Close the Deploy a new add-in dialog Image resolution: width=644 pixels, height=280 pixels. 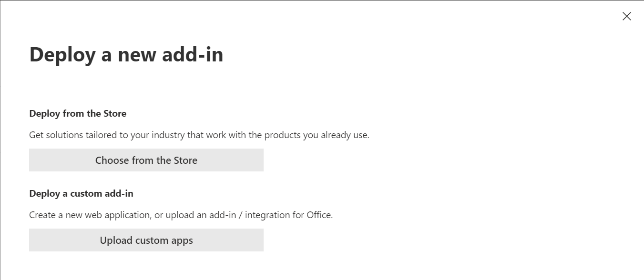point(627,16)
